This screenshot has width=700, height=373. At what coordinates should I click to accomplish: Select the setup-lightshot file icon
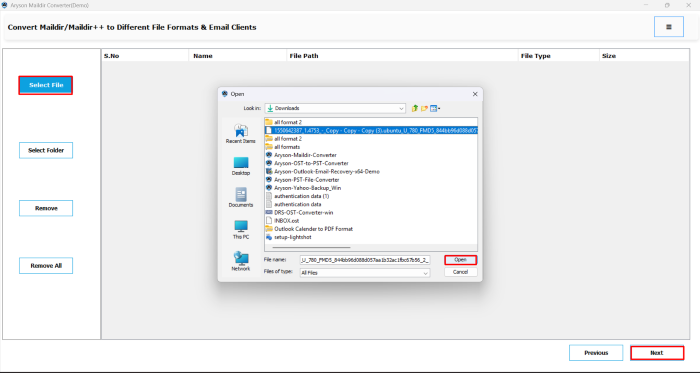pos(269,237)
